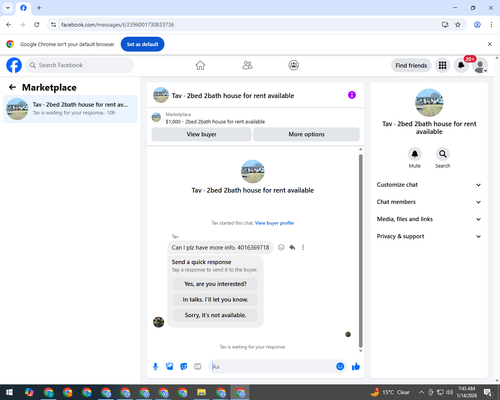500x400 pixels.
Task: Send a thumbs up like
Action: (356, 367)
